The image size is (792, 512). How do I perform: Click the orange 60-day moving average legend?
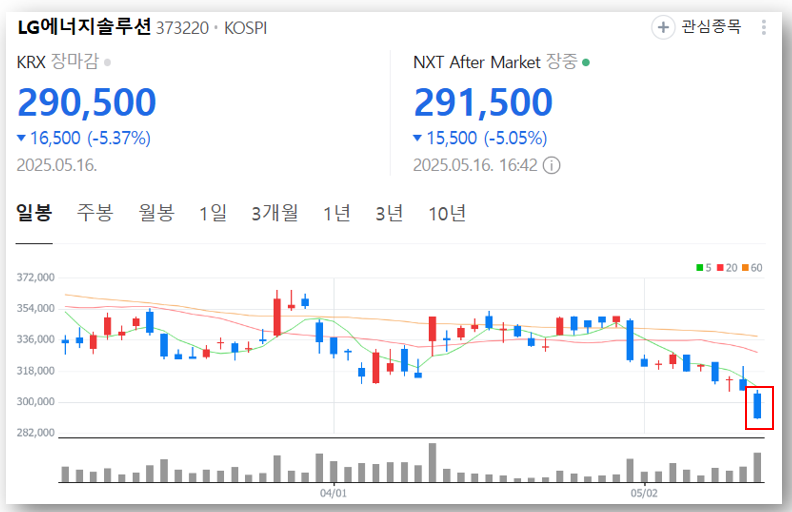point(752,268)
